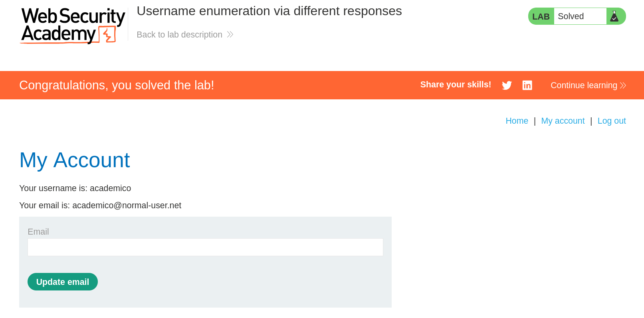644x318 pixels.
Task: Click the Solved status label
Action: pos(571,16)
